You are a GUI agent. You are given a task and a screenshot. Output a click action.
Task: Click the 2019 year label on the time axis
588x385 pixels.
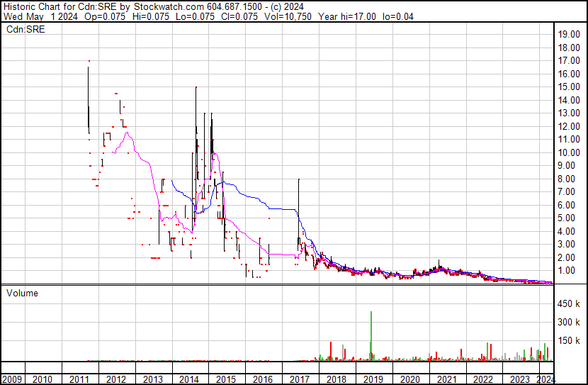click(x=373, y=379)
